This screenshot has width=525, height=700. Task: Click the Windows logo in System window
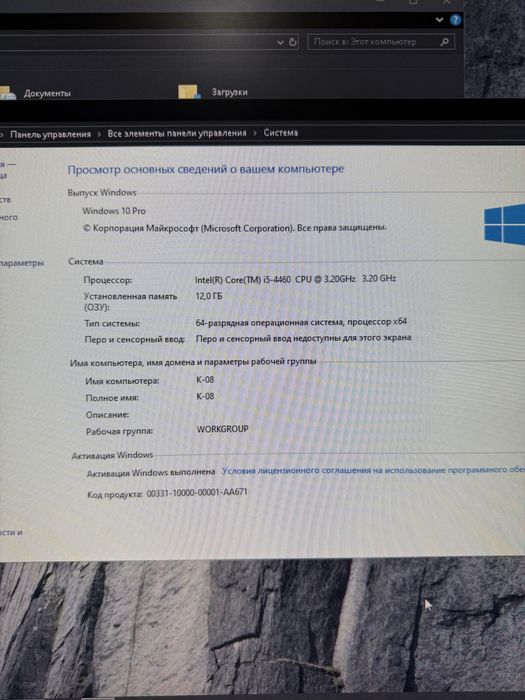(505, 225)
